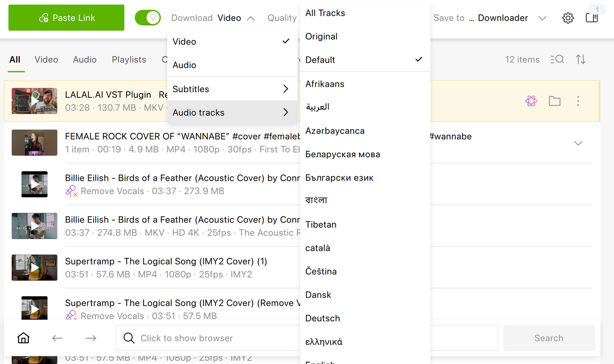The height and width of the screenshot is (364, 614).
Task: Switch to the Playlists tab
Action: coord(129,59)
